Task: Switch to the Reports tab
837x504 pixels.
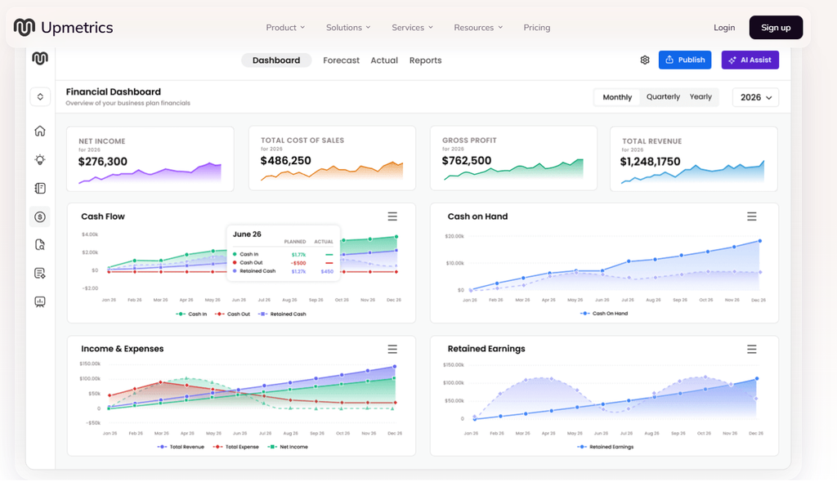Action: (425, 60)
